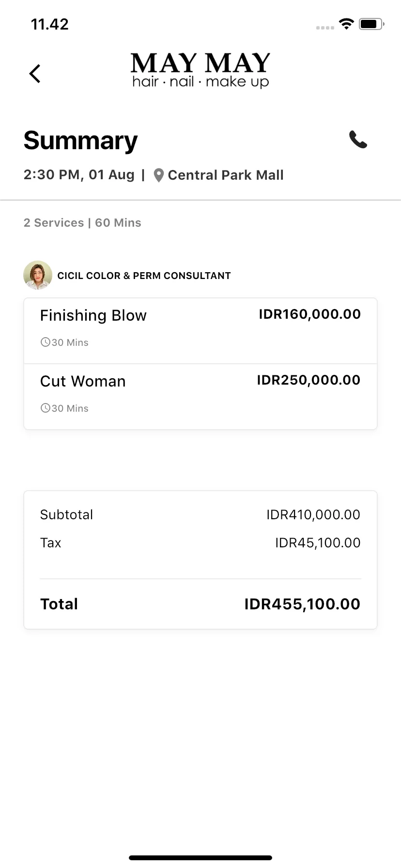Screen dimensions: 401x868
Task: Tap the battery status icon
Action: [x=371, y=24]
